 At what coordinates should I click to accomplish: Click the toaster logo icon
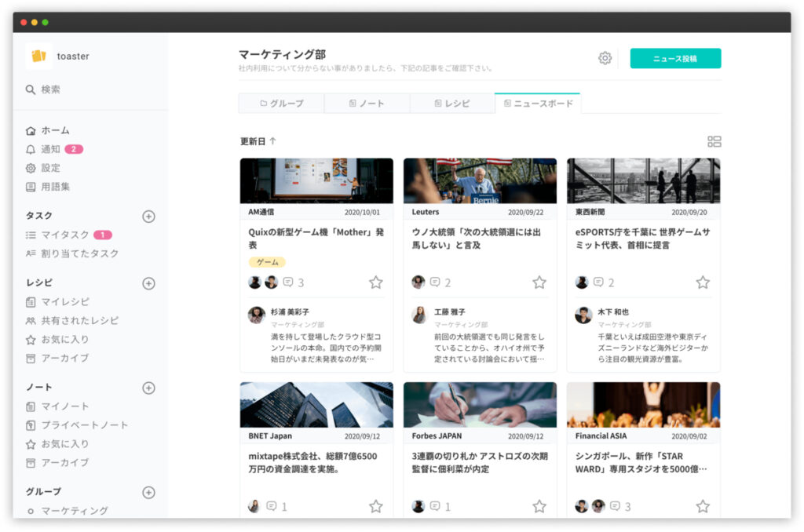click(x=39, y=56)
